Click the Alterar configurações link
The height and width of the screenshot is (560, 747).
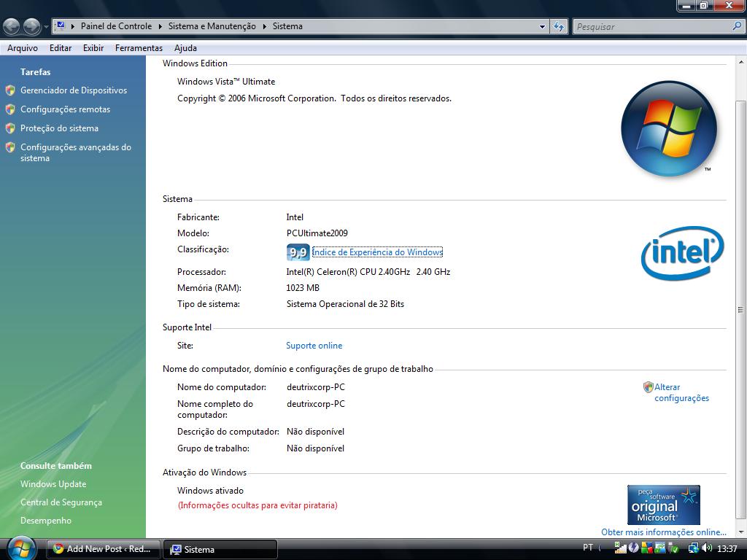point(682,393)
